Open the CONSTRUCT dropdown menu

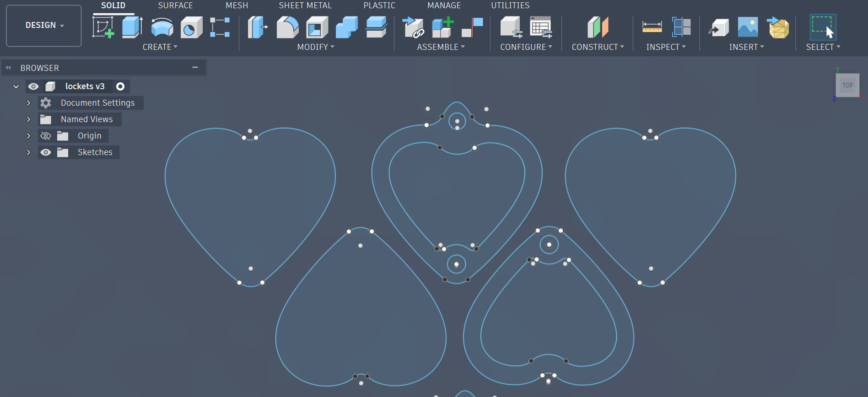pyautogui.click(x=598, y=47)
